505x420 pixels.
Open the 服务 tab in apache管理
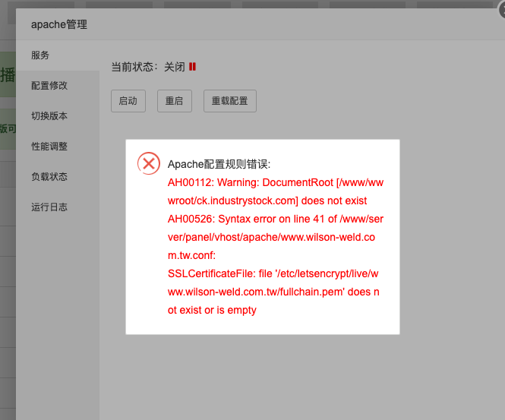57,55
